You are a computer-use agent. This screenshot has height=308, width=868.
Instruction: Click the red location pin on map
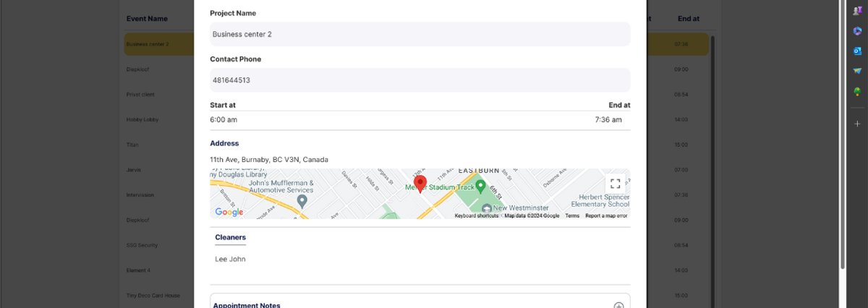[x=420, y=184]
